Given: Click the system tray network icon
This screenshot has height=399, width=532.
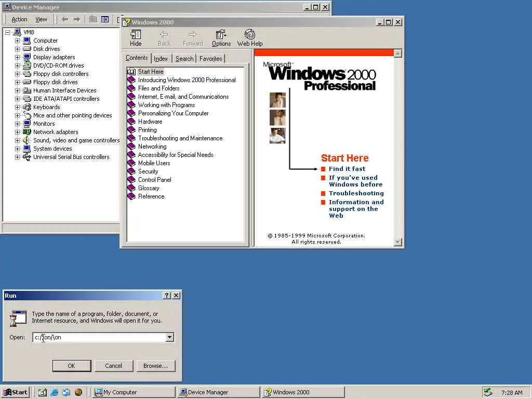Looking at the screenshot, I should point(488,392).
